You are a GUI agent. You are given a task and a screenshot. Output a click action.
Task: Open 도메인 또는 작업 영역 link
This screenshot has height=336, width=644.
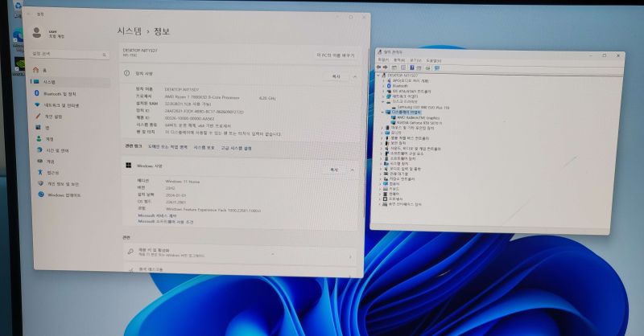coord(167,147)
